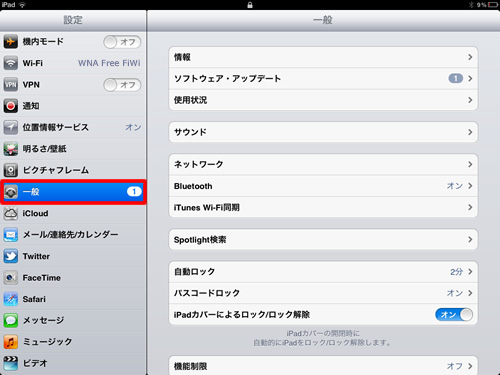Screen dimensions: 500x375
Task: Open the サウンド row chevron
Action: point(470,132)
